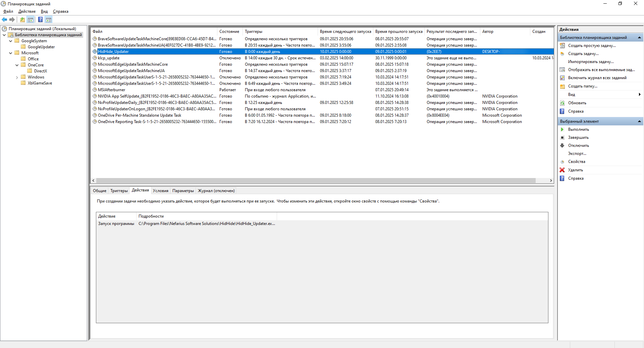Collapse the Microsoft folder node
Screen dimensions: 644x348
[x=10, y=53]
